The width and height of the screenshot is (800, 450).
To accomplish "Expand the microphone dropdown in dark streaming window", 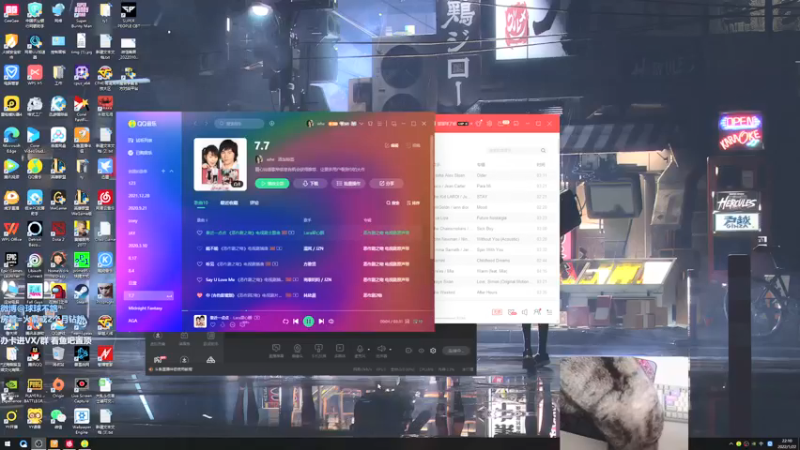I will tap(368, 349).
